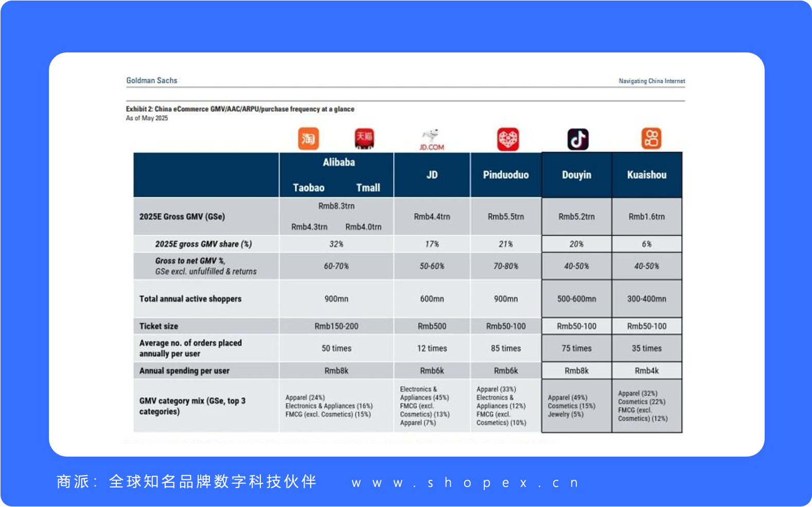Select the Taobao sub-header
This screenshot has width=812, height=507.
(309, 188)
